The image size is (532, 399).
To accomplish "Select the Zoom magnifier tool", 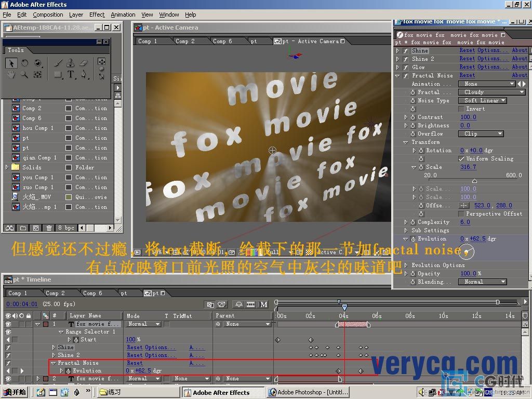I will [x=24, y=74].
